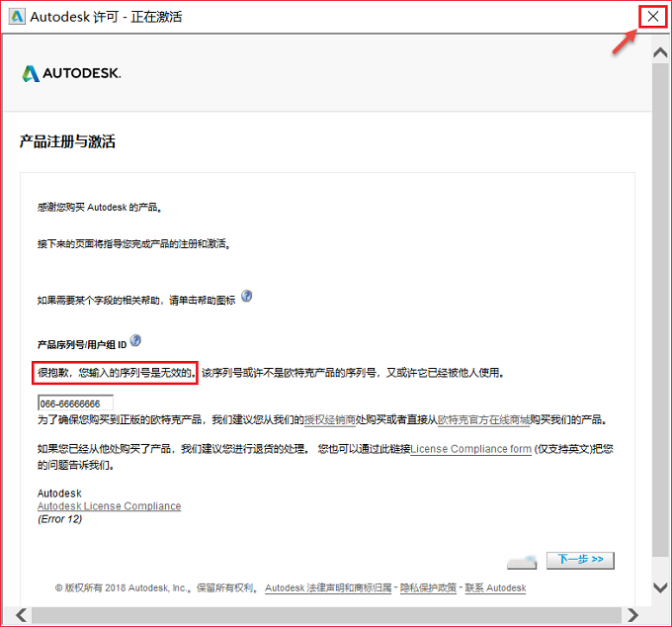
Task: Click the Autodesk logo in the header
Action: [71, 73]
